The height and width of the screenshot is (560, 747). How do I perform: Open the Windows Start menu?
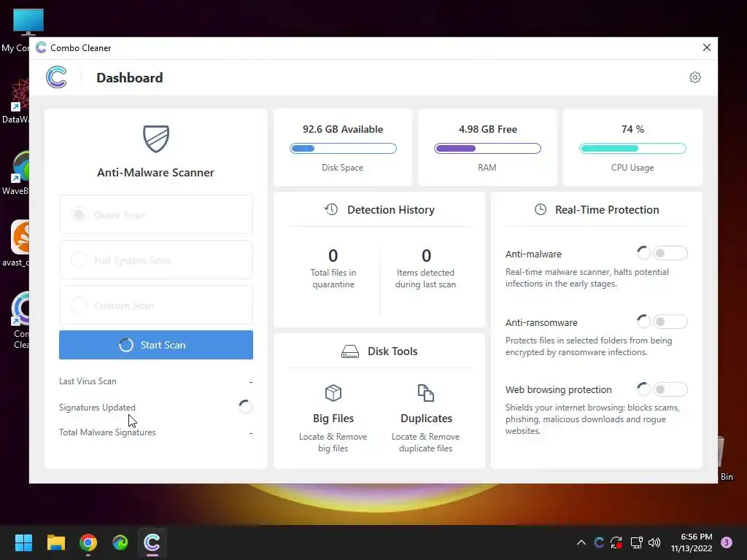tap(23, 542)
